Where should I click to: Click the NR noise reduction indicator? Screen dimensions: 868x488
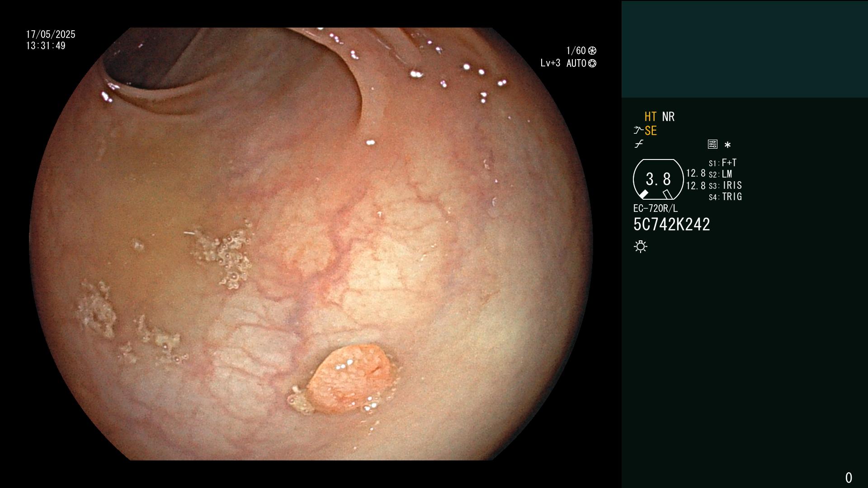[x=668, y=117]
